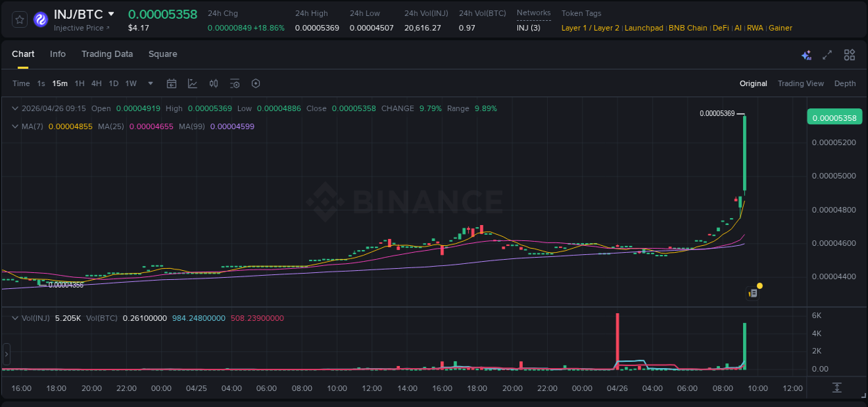Select the 1H time interval

coord(79,83)
